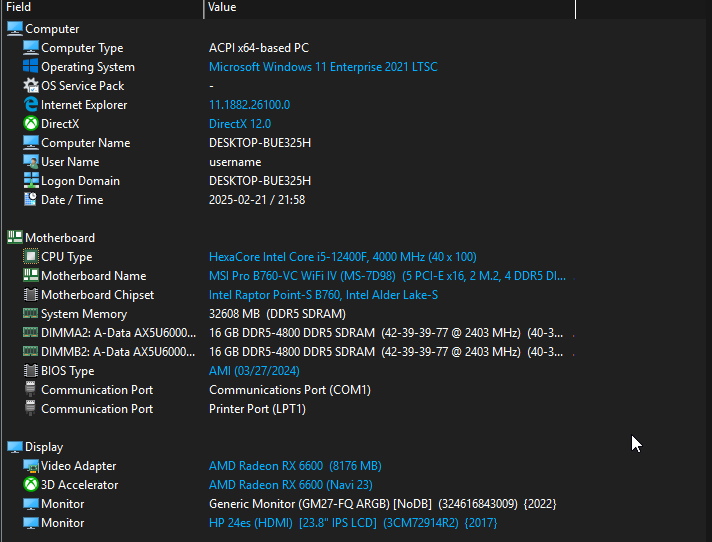This screenshot has height=542, width=712.
Task: Click the Motherboard Chipset chip icon
Action: [x=31, y=295]
